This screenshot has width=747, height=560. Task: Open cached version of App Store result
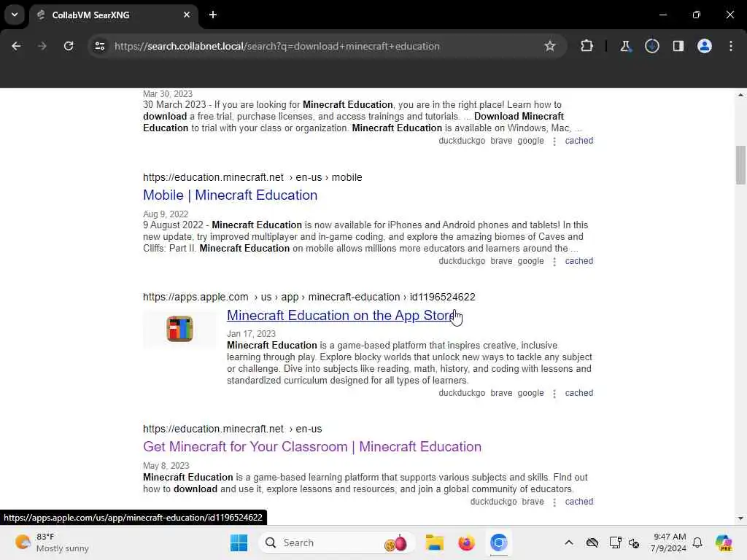(x=578, y=393)
